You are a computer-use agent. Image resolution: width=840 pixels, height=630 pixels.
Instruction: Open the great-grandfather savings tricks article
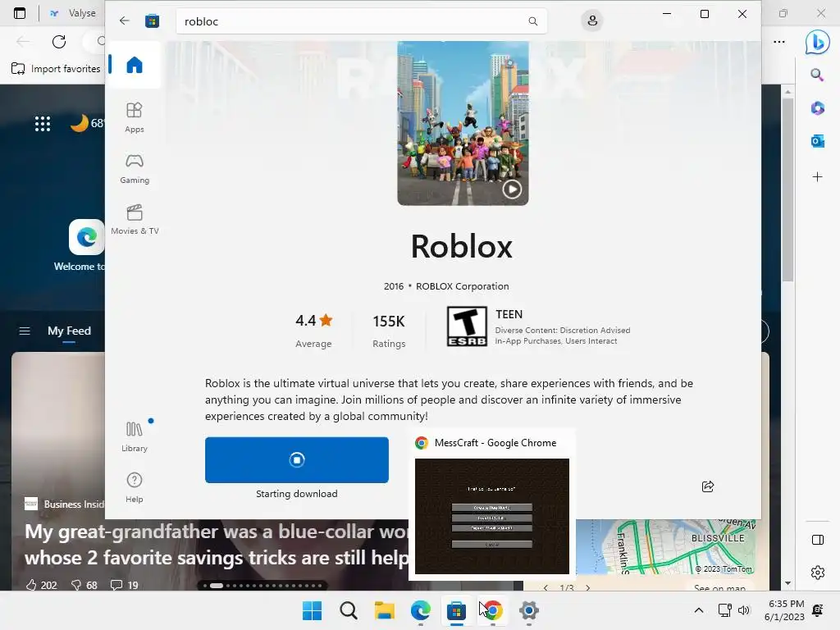tap(217, 545)
